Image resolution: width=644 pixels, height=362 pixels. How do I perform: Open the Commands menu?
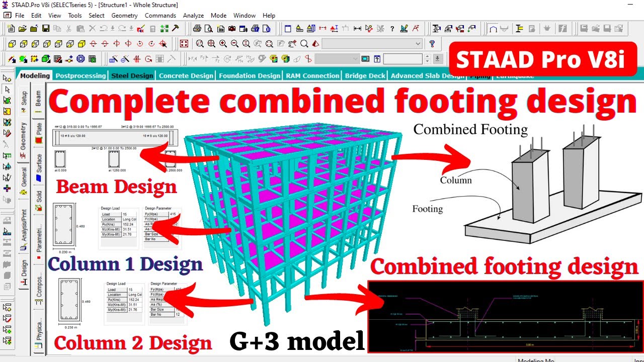160,16
